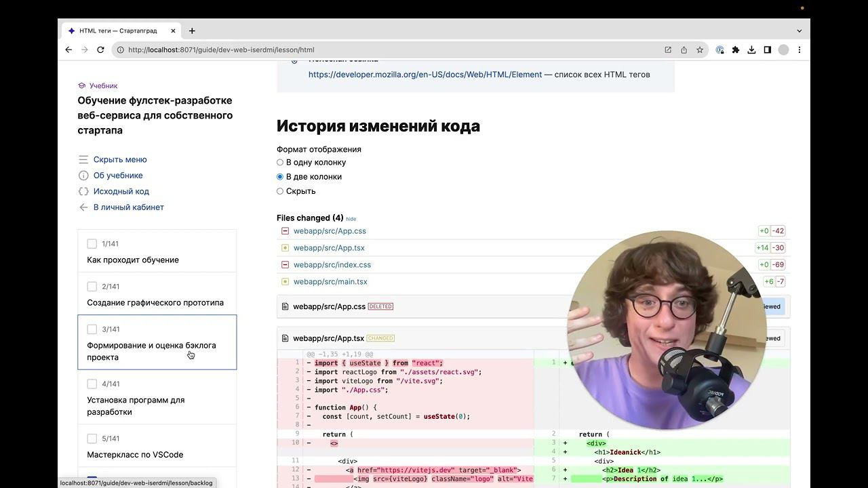868x488 pixels.
Task: Click the Скрыть меню link
Action: coord(120,159)
